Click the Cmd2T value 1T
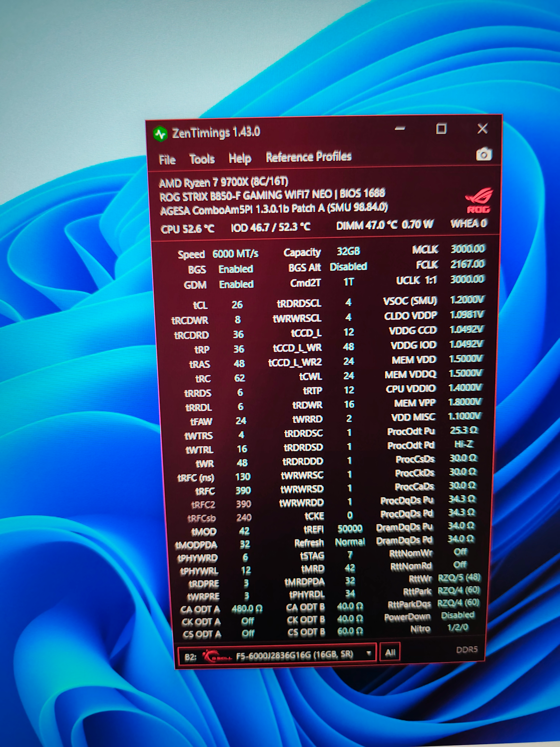The height and width of the screenshot is (747, 560). 348,282
